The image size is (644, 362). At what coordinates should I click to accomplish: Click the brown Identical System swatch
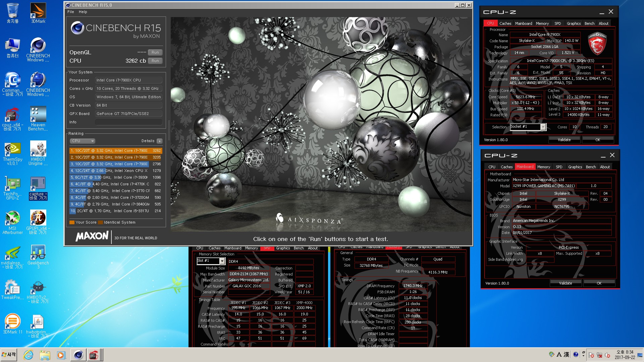click(x=100, y=222)
